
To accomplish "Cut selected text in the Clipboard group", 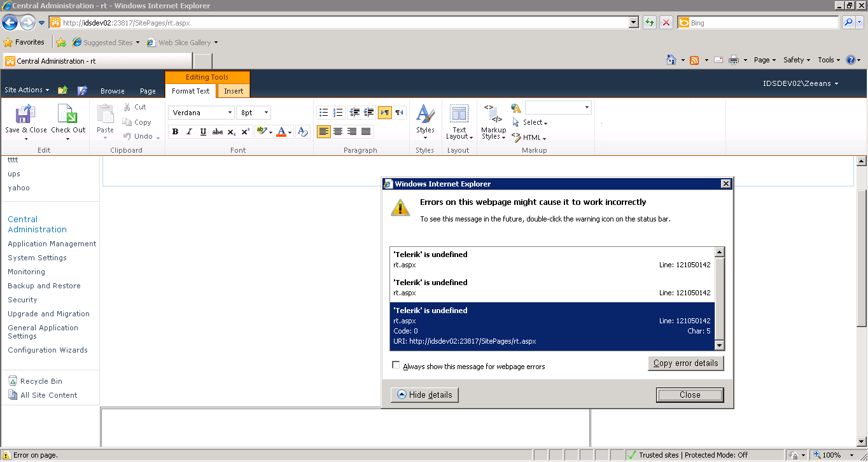I will click(134, 107).
